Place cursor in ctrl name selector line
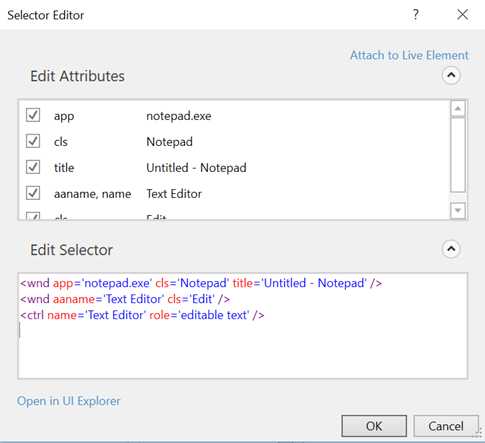 point(142,315)
